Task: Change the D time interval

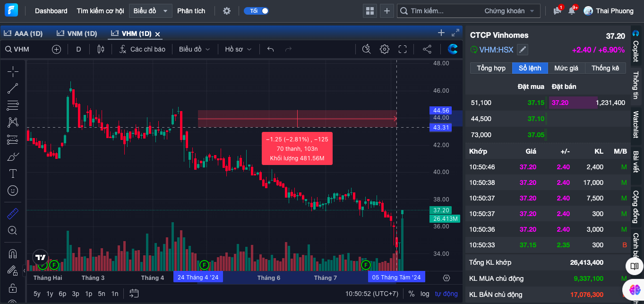Action: click(x=78, y=49)
